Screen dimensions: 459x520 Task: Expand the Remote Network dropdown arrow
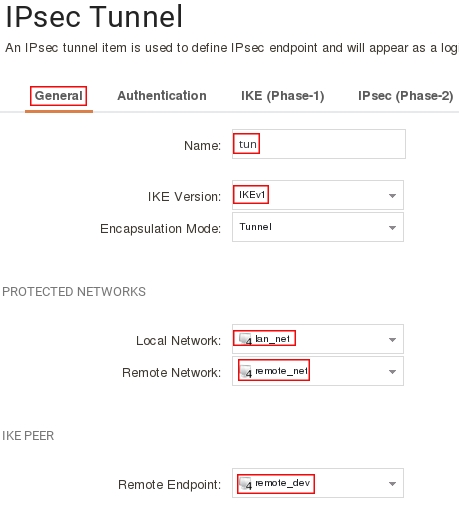click(392, 372)
